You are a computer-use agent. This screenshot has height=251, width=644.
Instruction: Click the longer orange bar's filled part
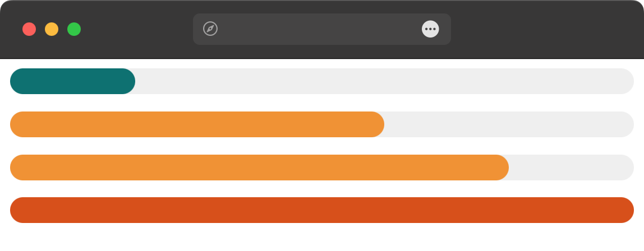pos(260,168)
